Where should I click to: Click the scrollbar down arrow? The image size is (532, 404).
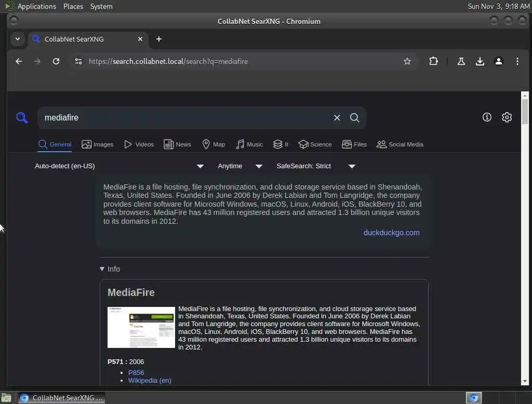pos(525,381)
